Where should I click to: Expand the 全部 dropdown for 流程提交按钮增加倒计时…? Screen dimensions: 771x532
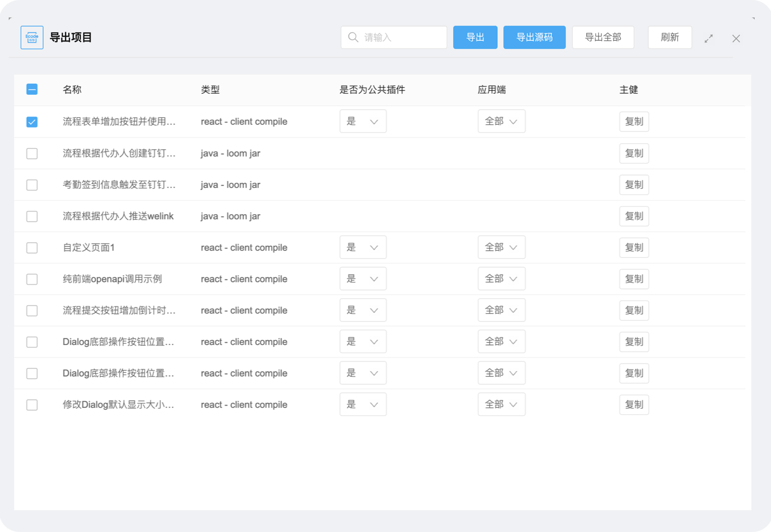(502, 310)
